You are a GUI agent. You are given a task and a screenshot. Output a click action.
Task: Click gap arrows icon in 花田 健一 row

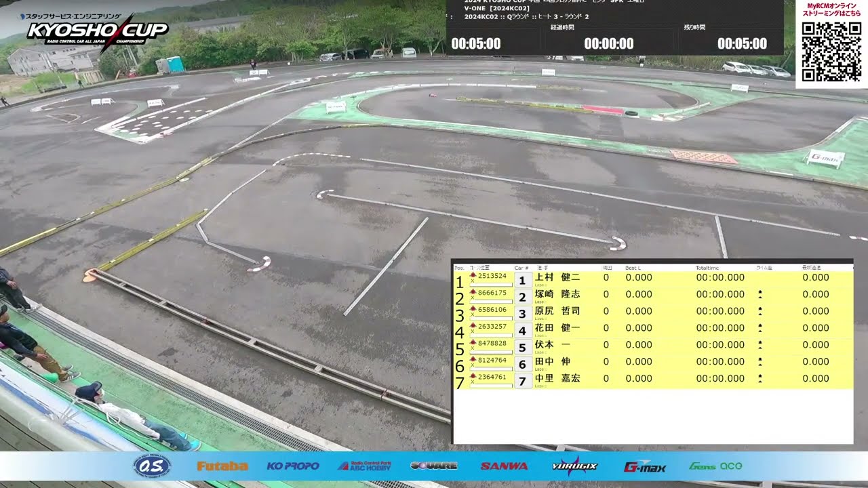point(760,328)
